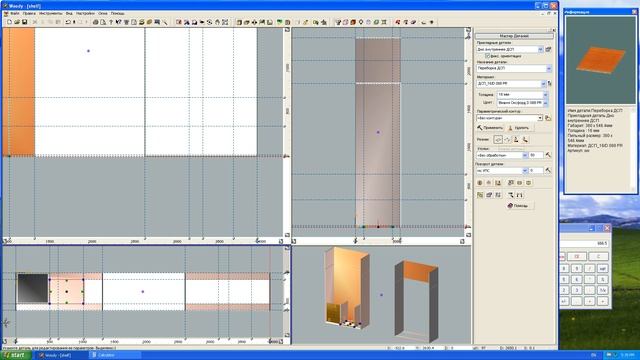This screenshot has height=360, width=640.
Task: Click last icon in panel's bottom icon row
Action: point(520,195)
